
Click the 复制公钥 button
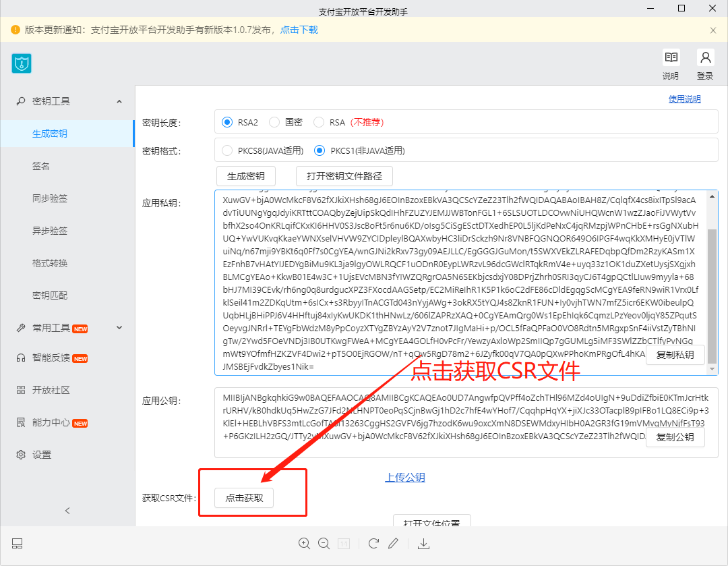coord(675,437)
